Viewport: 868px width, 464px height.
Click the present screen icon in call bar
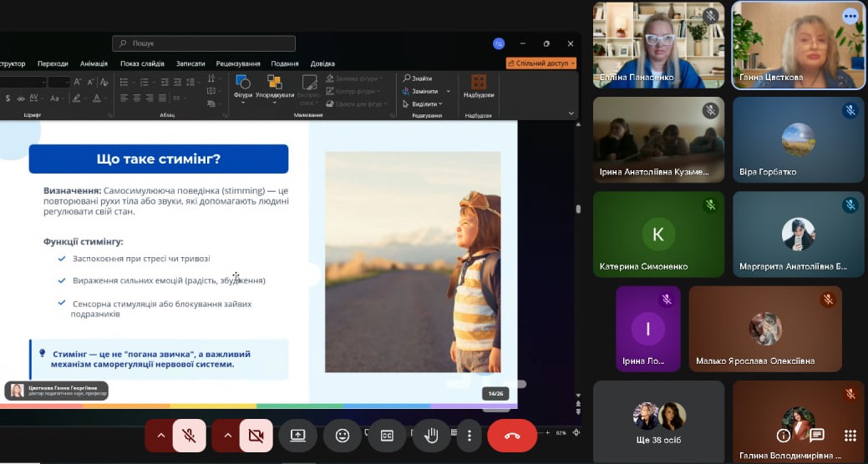pyautogui.click(x=298, y=436)
